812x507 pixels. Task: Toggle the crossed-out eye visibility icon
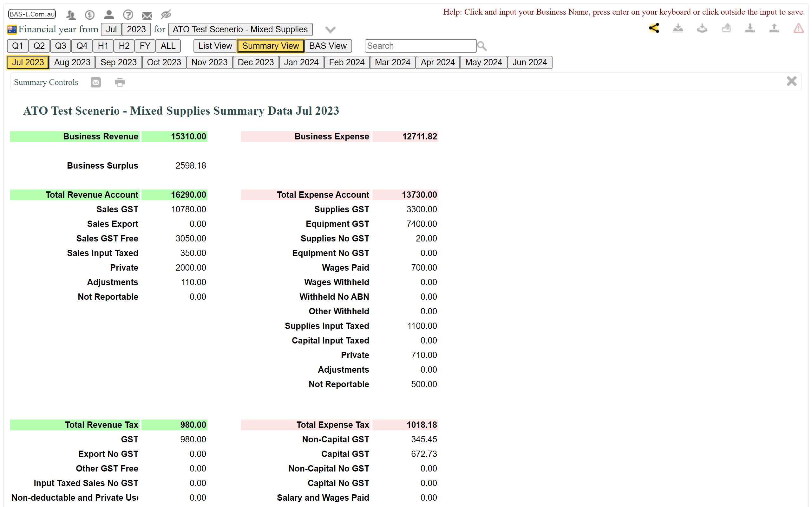click(166, 15)
